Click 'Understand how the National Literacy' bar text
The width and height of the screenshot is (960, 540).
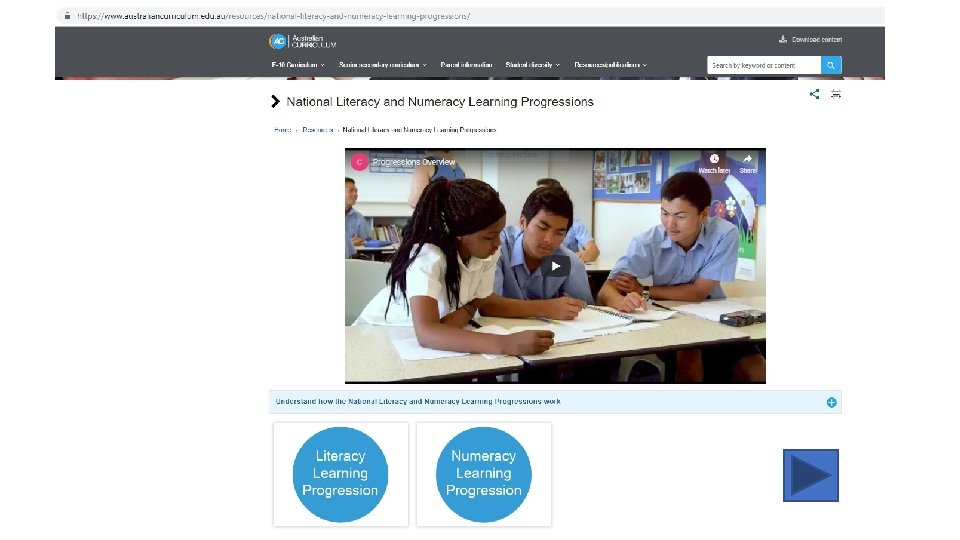(x=418, y=402)
